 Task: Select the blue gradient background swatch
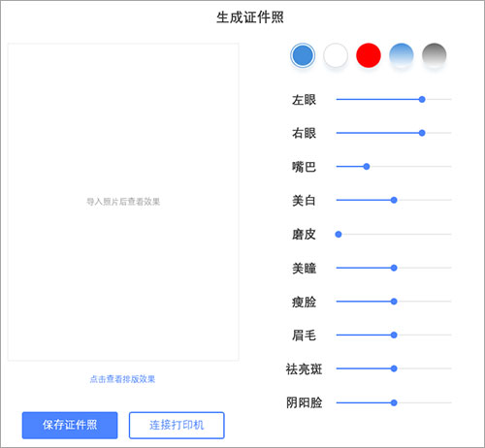(402, 55)
